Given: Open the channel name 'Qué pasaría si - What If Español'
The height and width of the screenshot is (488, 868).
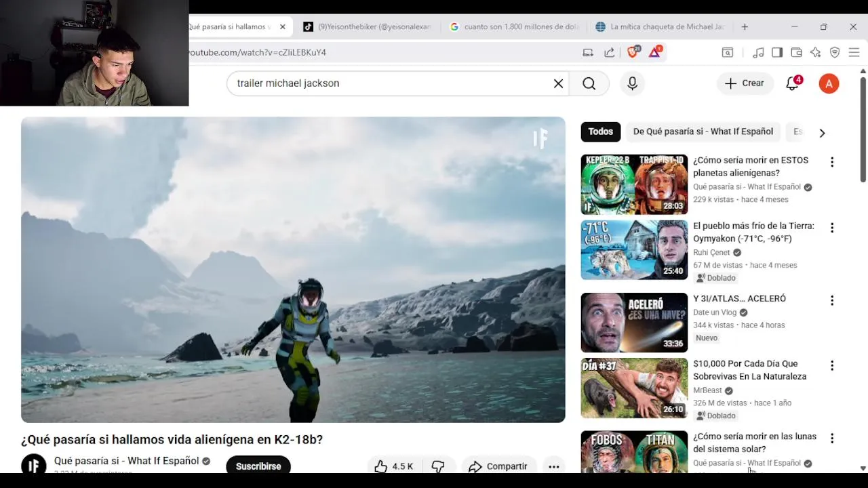Looking at the screenshot, I should point(126,461).
